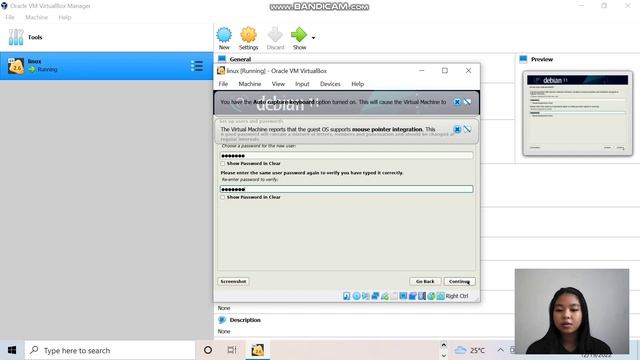640x360 pixels.
Task: Open View menu in linux VM window
Action: coord(278,84)
